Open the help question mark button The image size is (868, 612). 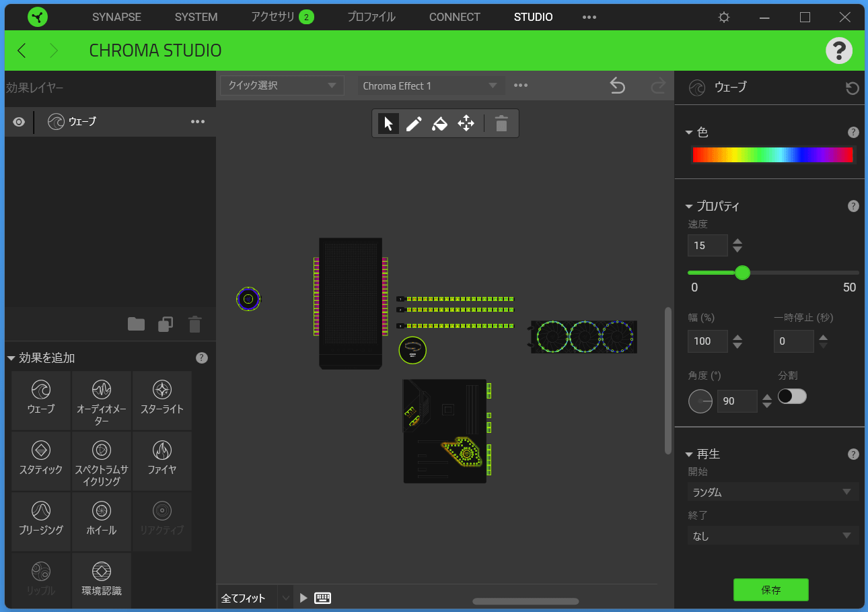click(x=839, y=50)
